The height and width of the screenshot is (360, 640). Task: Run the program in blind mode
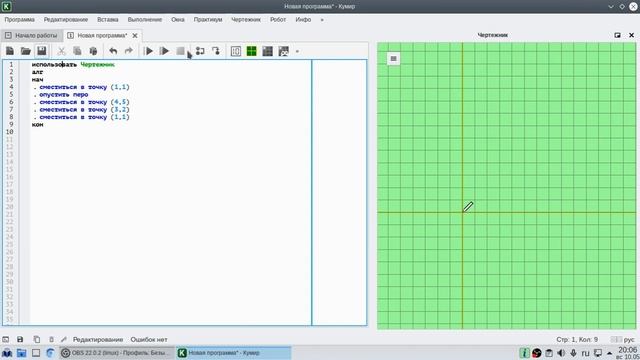click(x=164, y=51)
